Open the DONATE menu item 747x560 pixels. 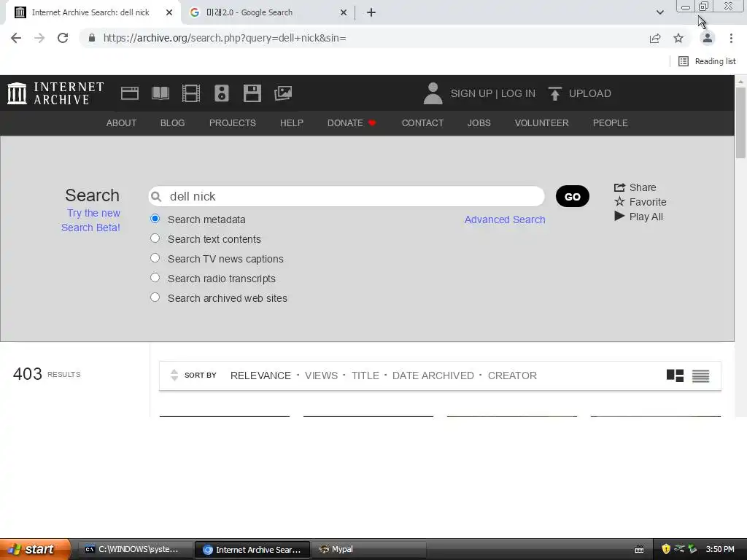351,122
